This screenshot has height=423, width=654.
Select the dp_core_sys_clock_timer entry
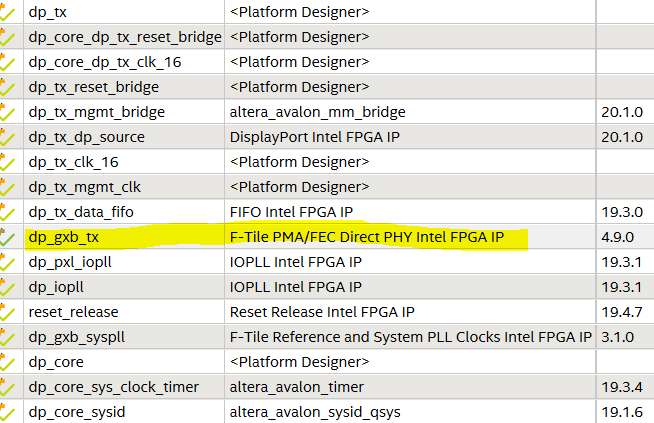point(113,387)
